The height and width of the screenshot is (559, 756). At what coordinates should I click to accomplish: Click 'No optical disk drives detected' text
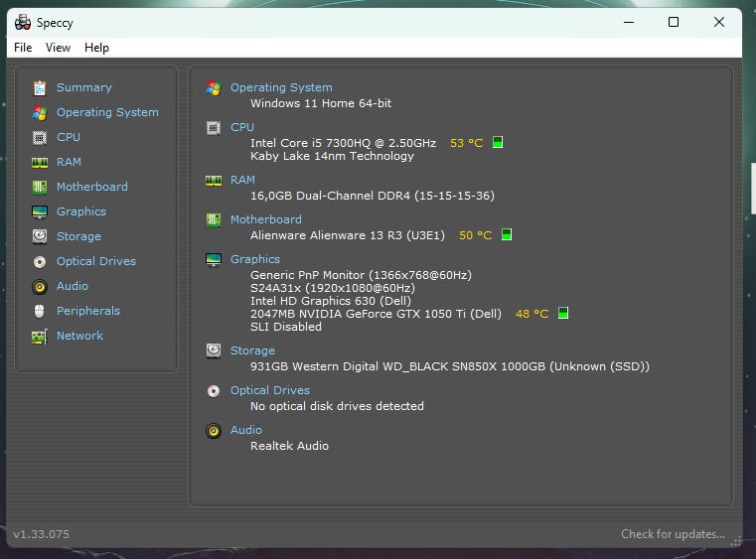[337, 406]
